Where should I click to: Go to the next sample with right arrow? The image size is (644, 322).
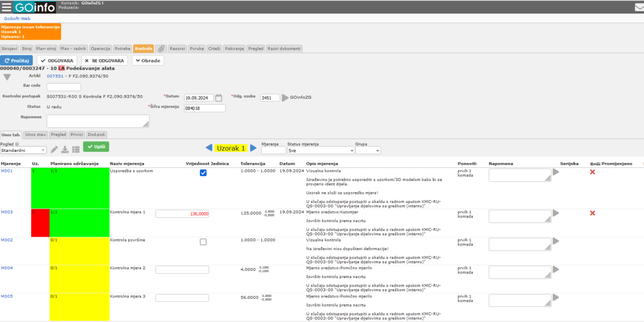pos(253,148)
